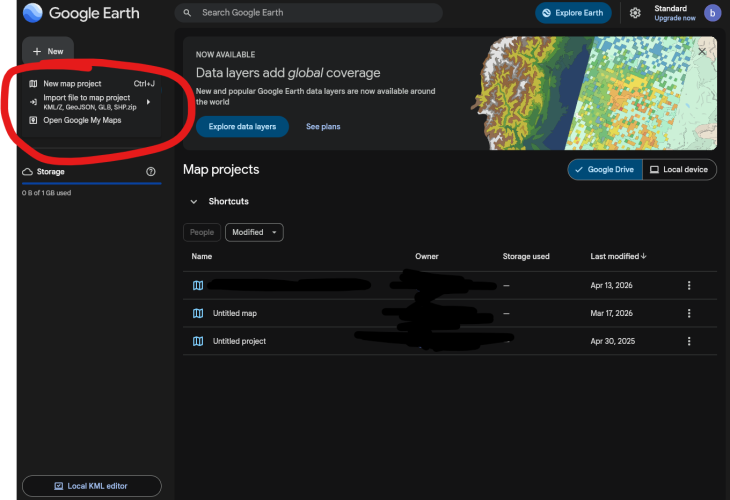Click the Standard plan label
Viewport: 730px width, 500px height.
pos(670,8)
